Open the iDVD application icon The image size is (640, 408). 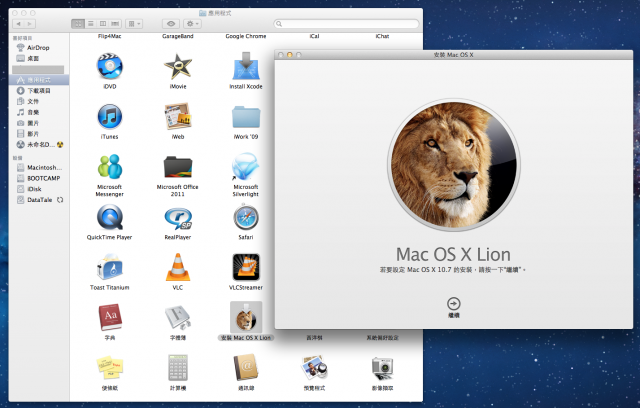click(109, 66)
